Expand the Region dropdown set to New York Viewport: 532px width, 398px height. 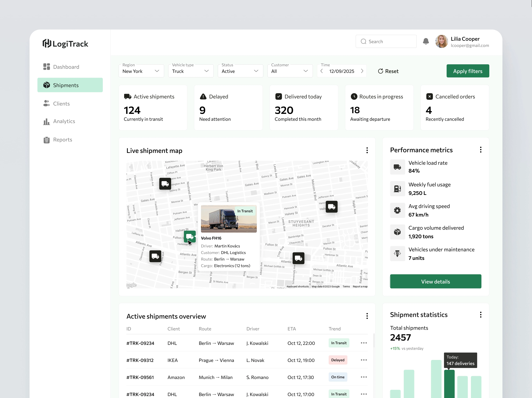141,71
